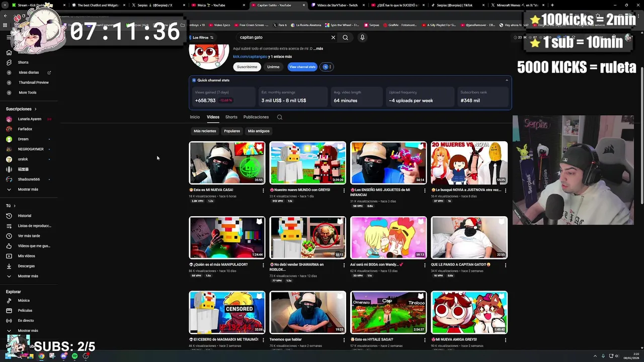Switch to the Shorts channel tab
644x362 pixels.
231,117
